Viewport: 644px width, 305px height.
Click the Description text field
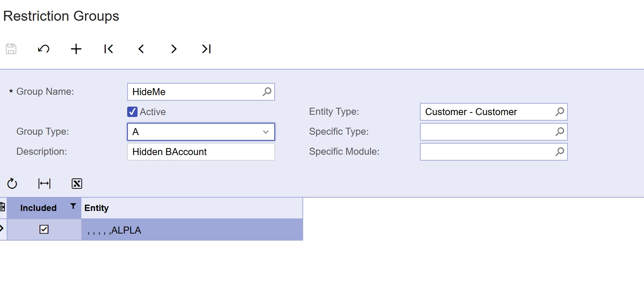(x=201, y=152)
